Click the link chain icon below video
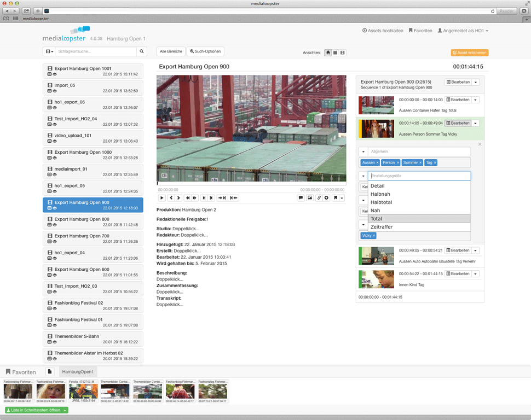 click(319, 198)
